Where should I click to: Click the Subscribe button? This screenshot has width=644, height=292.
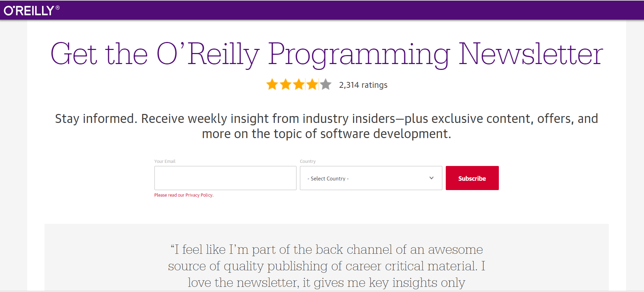point(472,178)
